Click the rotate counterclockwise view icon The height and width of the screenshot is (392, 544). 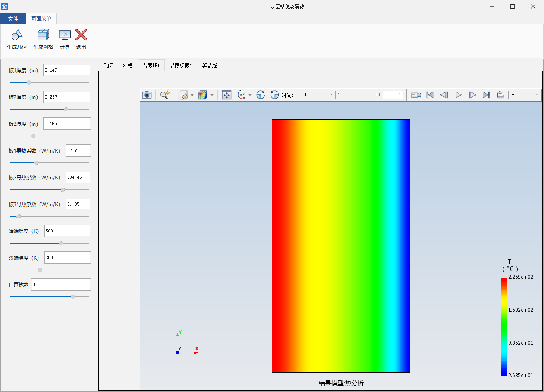click(x=275, y=95)
